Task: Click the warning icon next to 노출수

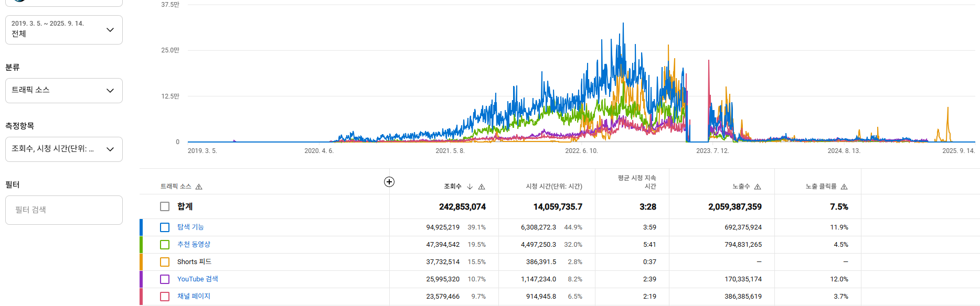Action: pyautogui.click(x=758, y=187)
